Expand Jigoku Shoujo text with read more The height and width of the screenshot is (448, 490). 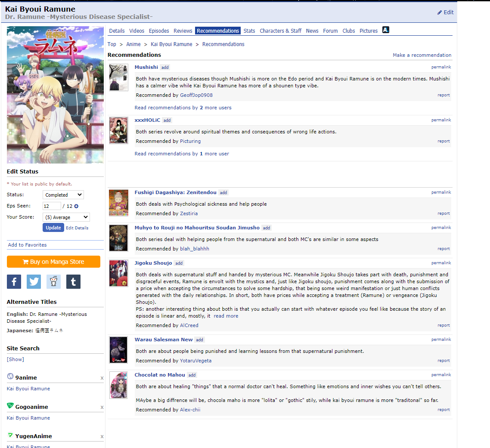(x=226, y=316)
